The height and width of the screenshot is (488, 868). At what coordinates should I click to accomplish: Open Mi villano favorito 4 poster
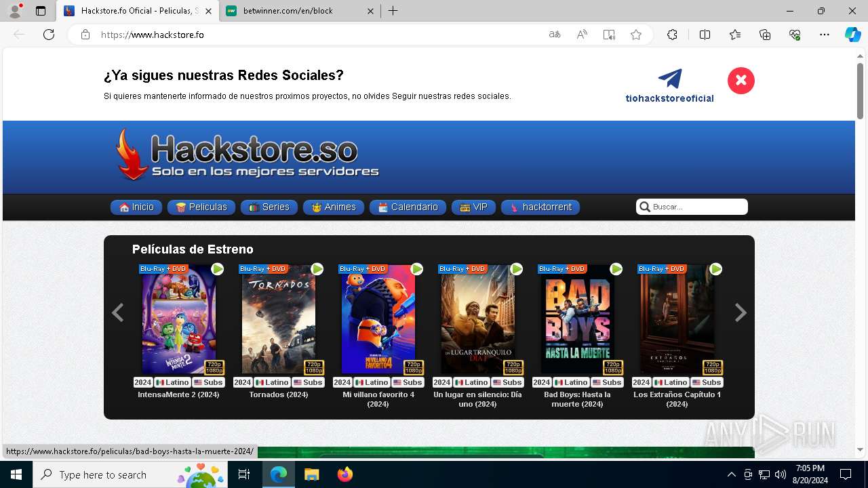378,319
